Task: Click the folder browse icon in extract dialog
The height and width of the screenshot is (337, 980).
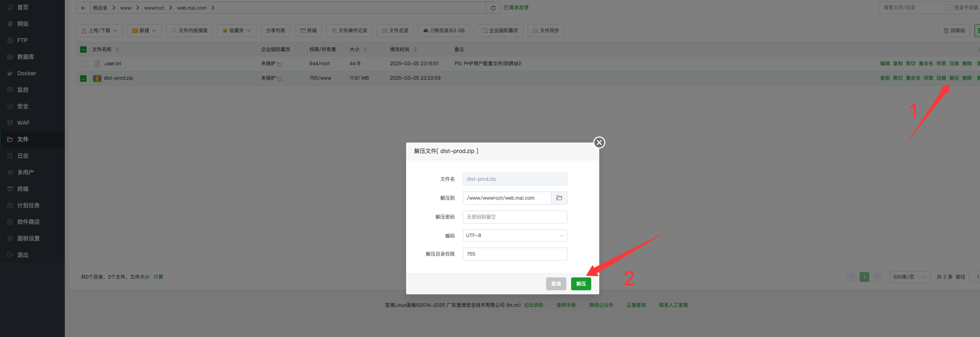Action: (x=559, y=198)
